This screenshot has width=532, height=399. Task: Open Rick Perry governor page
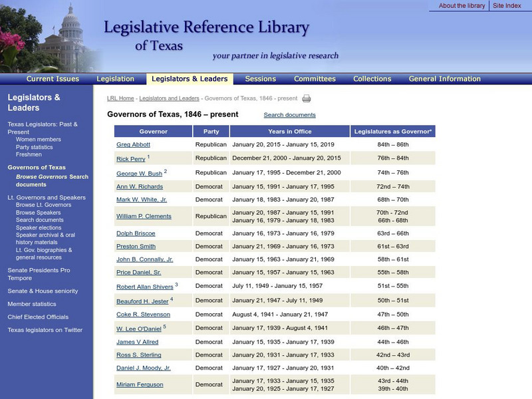130,159
